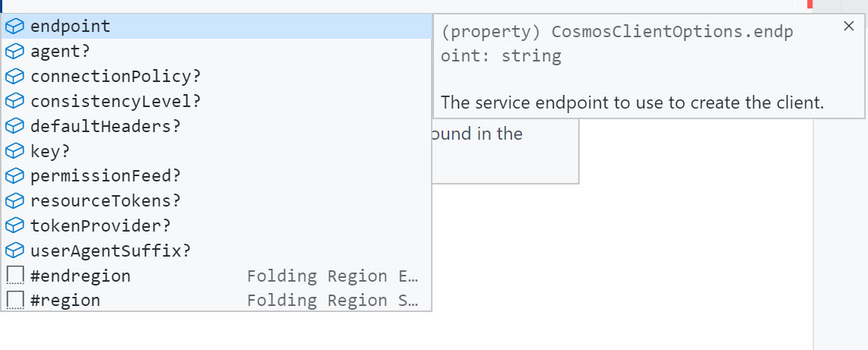This screenshot has width=868, height=350.
Task: Click the endpoint property cube icon
Action: pyautogui.click(x=14, y=27)
